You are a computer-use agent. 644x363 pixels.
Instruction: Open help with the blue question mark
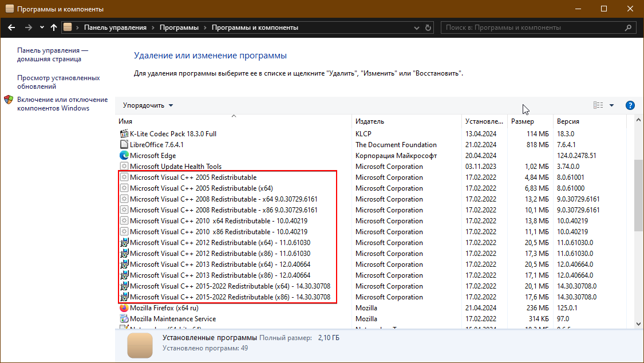tap(630, 105)
